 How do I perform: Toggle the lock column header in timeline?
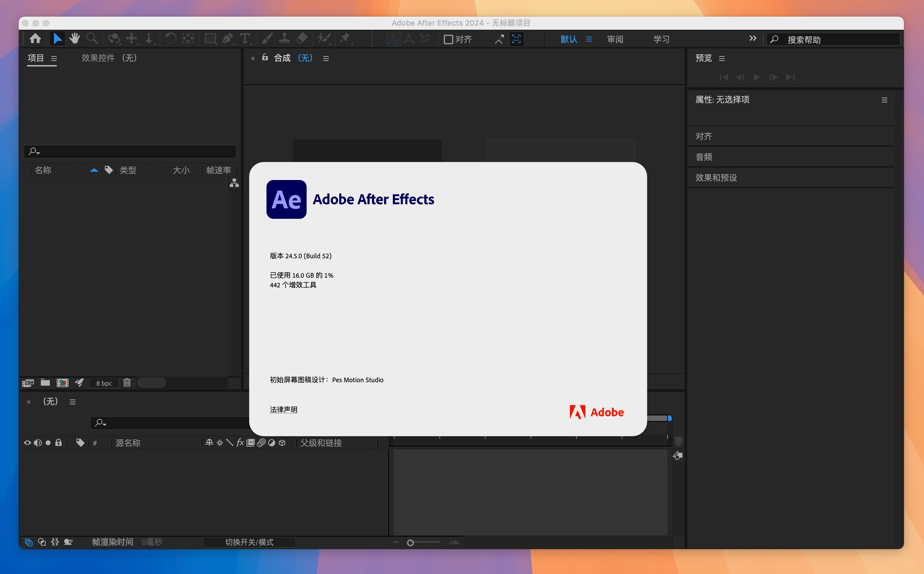pyautogui.click(x=58, y=442)
